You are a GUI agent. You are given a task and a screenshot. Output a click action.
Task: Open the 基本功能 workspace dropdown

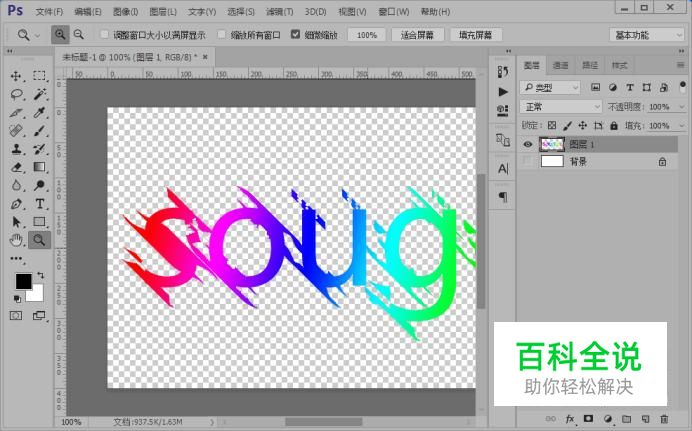pos(646,34)
